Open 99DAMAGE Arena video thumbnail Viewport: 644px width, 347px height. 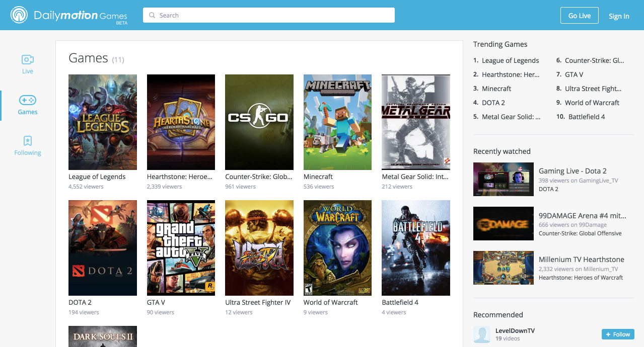504,223
